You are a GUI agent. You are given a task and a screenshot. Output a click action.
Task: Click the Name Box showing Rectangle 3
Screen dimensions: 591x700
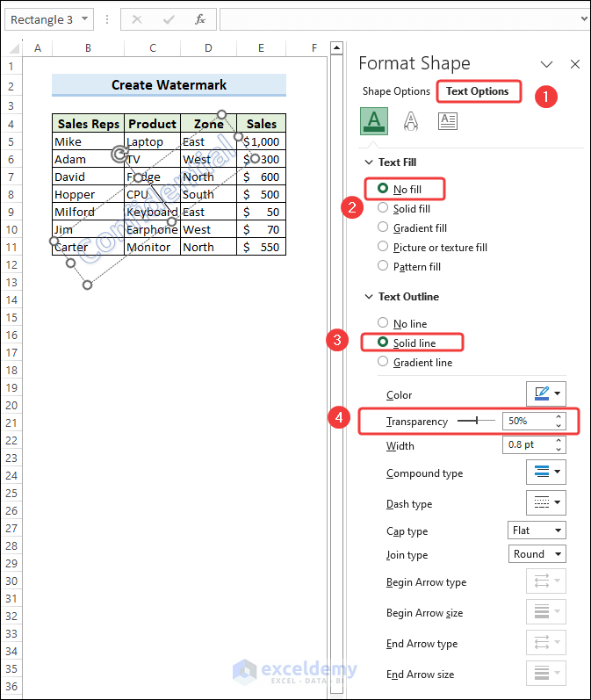click(x=41, y=19)
